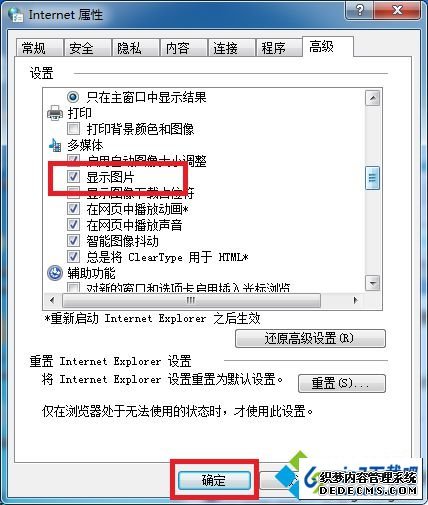
Task: Click the printer icon beside 打印
Action: 55,113
